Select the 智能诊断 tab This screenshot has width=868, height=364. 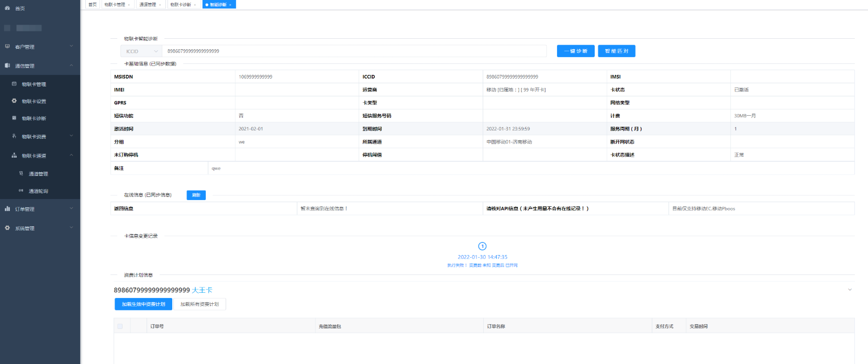click(218, 5)
